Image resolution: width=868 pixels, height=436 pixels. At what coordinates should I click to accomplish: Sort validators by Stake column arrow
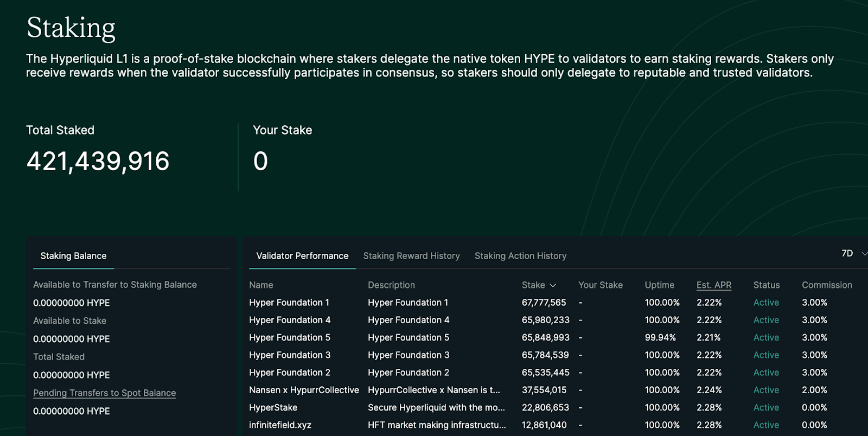tap(553, 285)
